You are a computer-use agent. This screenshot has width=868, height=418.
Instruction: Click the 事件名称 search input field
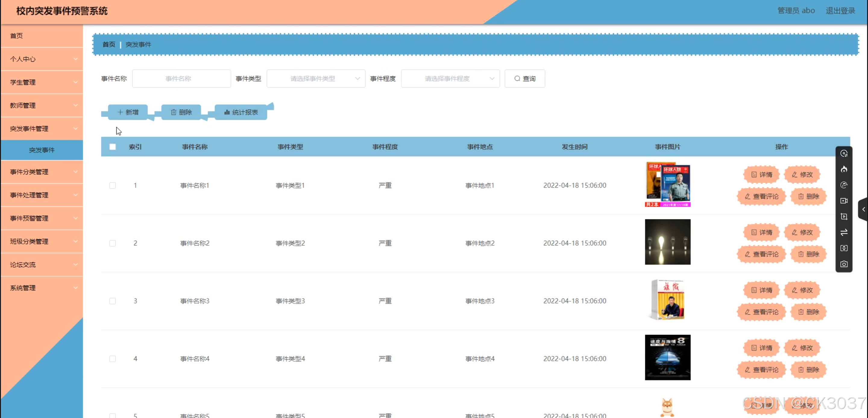[181, 79]
